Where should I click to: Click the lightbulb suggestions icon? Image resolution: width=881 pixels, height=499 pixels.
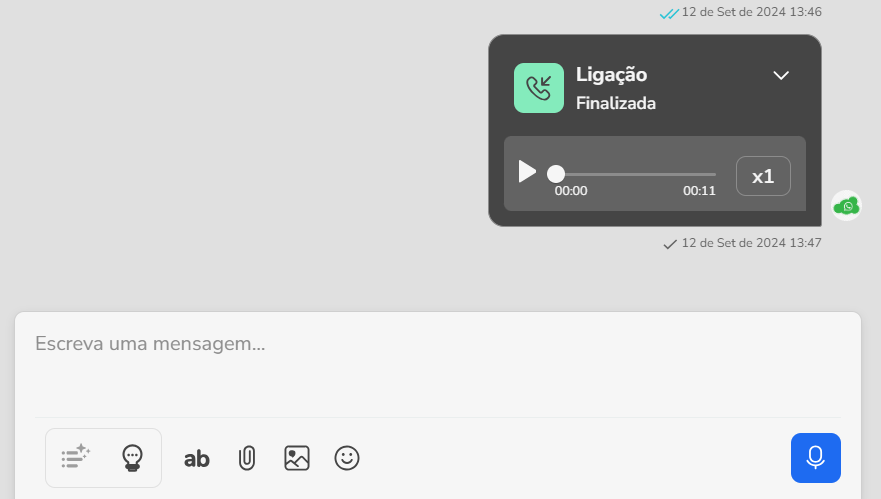point(132,457)
